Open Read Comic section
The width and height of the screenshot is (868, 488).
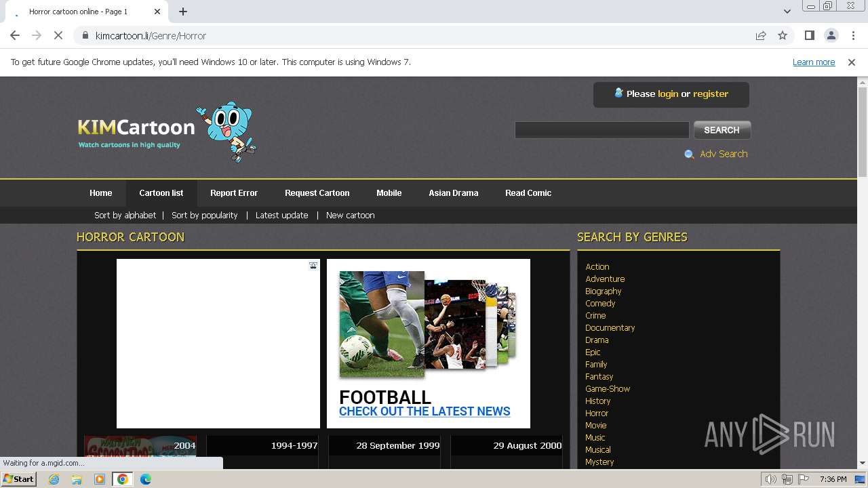tap(528, 193)
